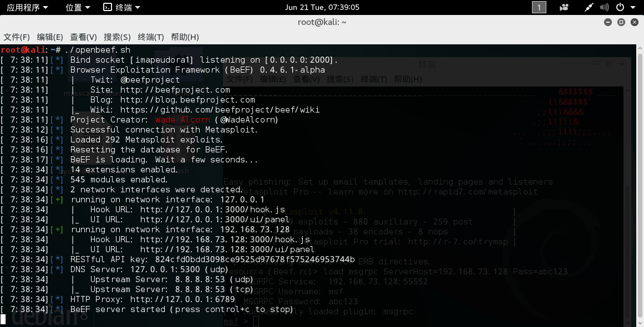Click the 192.168.73.128 ui/panel URL
The height and width of the screenshot is (327, 644).
point(227,249)
